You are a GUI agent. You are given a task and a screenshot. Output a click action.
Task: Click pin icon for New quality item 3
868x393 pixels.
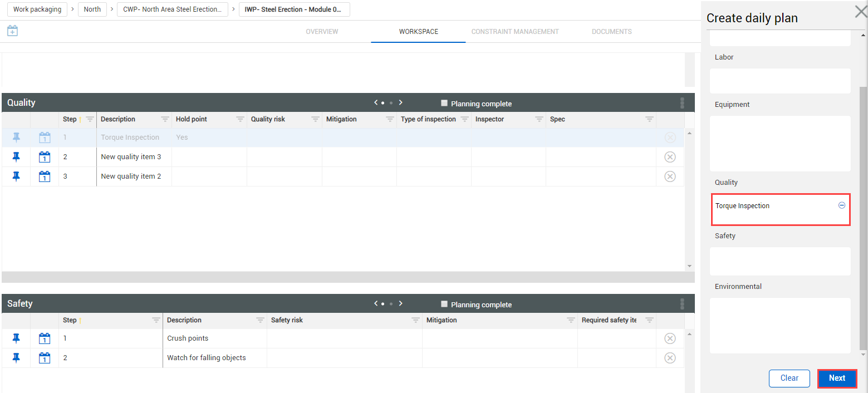(16, 157)
